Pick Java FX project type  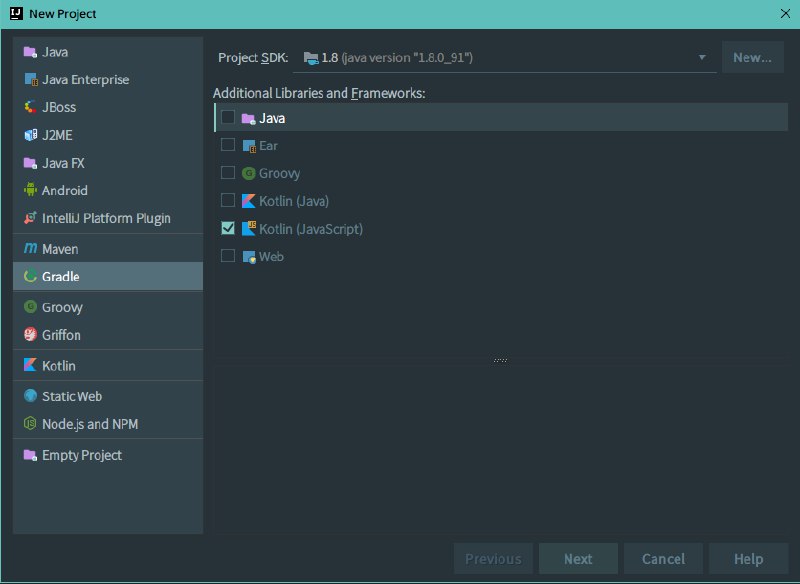pyautogui.click(x=108, y=163)
